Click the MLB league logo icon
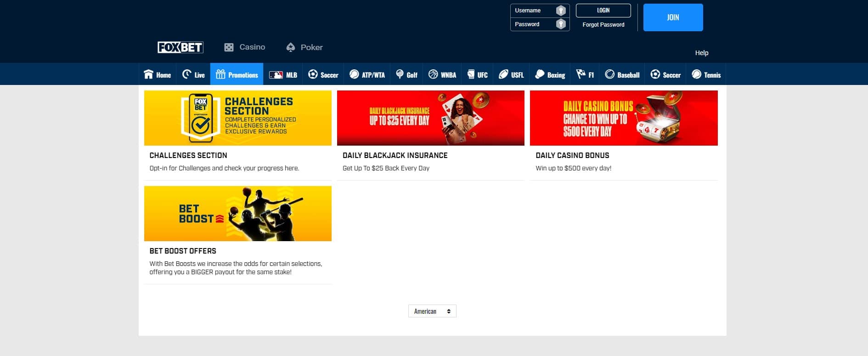Viewport: 868px width, 356px height. [x=276, y=75]
